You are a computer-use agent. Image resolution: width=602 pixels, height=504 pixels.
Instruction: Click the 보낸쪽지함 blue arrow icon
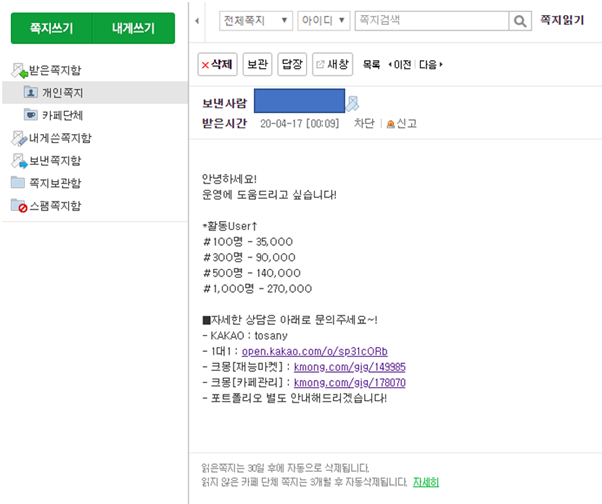[x=19, y=161]
